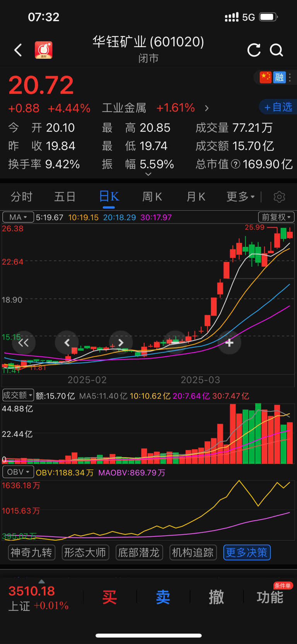This screenshot has height=644, width=297.
Task: Tap the 神奇九转 button
Action: pos(32,553)
